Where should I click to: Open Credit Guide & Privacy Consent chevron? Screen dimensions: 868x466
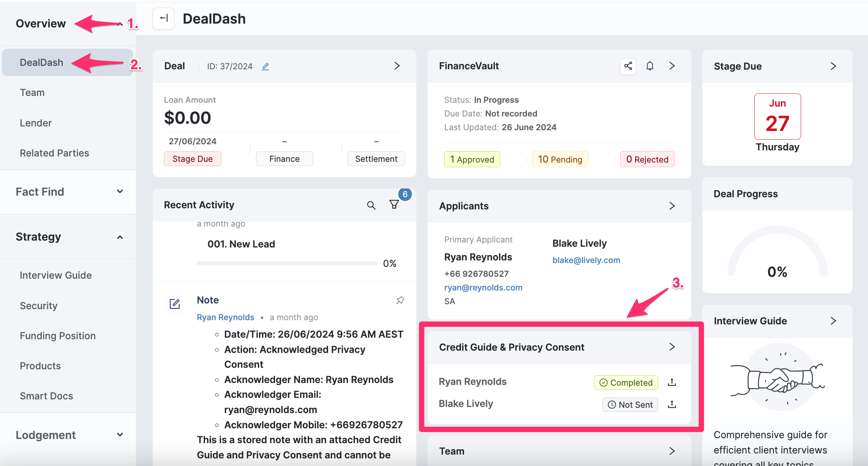672,347
